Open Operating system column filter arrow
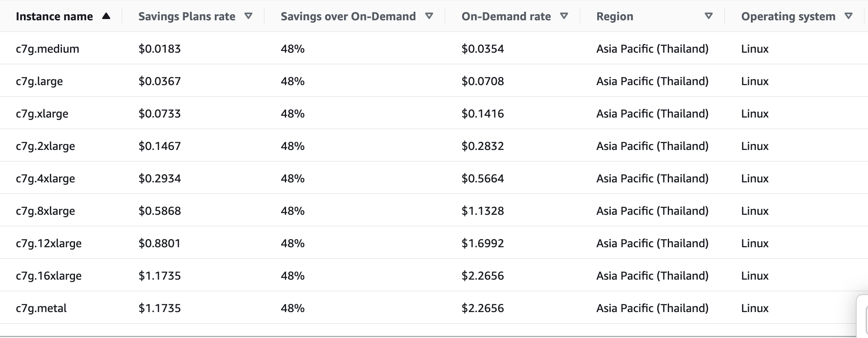The height and width of the screenshot is (338, 868). (849, 16)
